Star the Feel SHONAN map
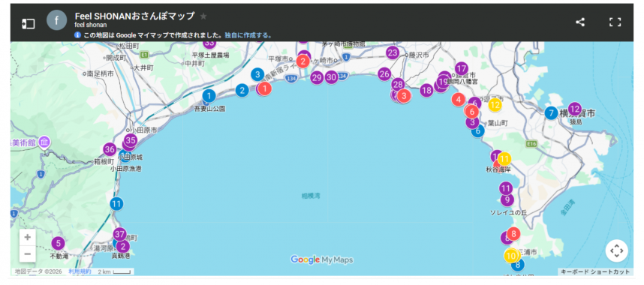This screenshot has height=285, width=644. pos(203,16)
